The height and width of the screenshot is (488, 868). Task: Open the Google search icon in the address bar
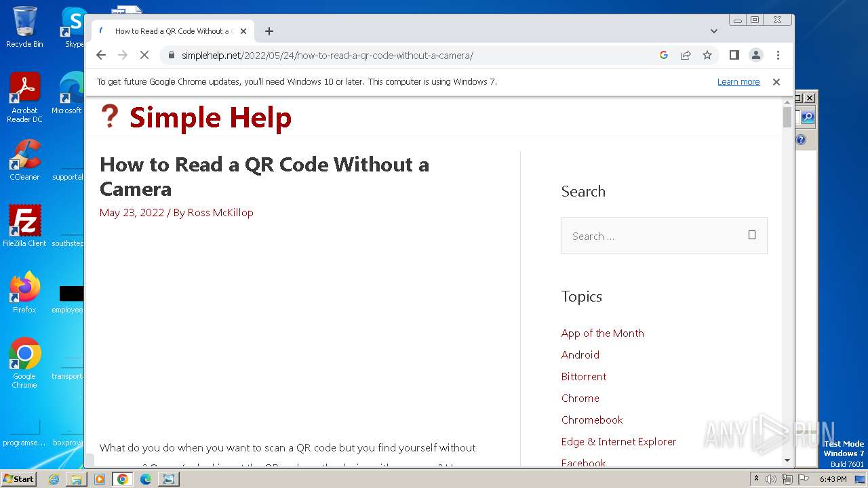tap(664, 55)
